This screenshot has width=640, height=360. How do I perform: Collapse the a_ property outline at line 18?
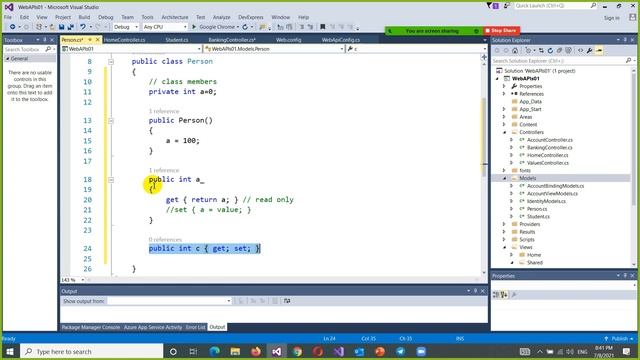[x=111, y=180]
